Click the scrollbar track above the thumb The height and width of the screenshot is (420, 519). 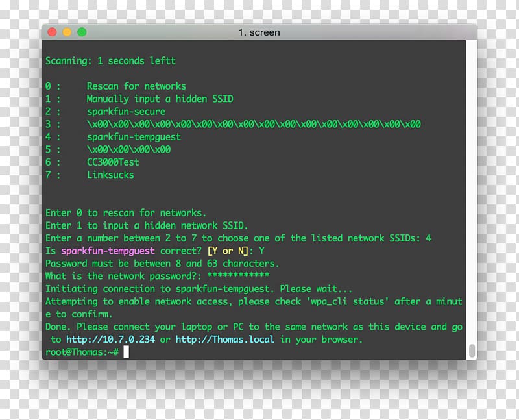472,192
